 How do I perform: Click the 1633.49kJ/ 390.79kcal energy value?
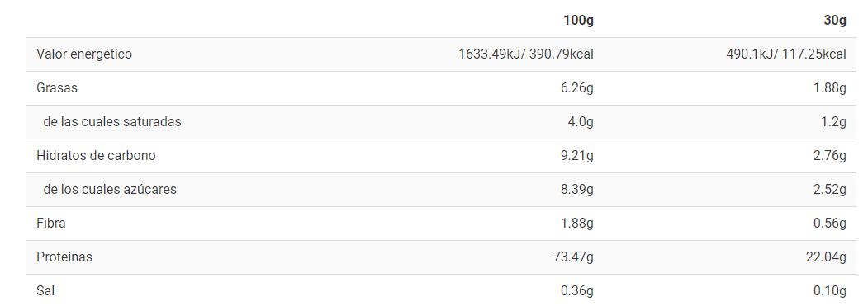[526, 54]
